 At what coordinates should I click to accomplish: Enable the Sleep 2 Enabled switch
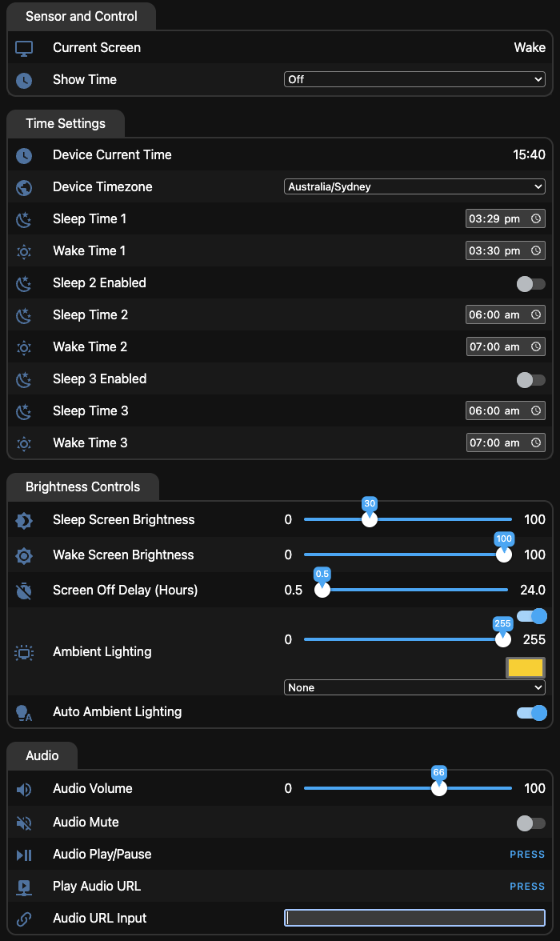click(531, 283)
